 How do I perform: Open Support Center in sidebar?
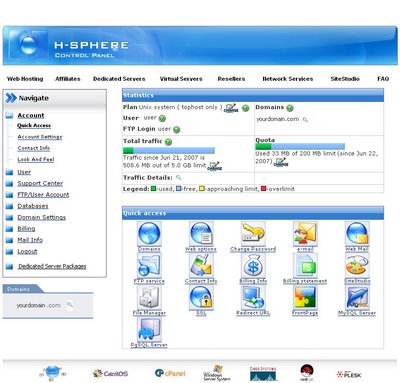click(40, 183)
